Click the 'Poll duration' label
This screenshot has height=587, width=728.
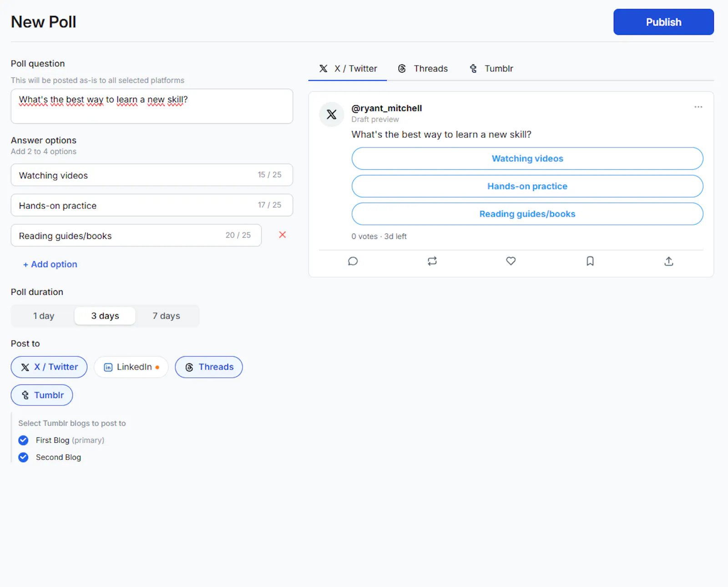[x=37, y=292]
